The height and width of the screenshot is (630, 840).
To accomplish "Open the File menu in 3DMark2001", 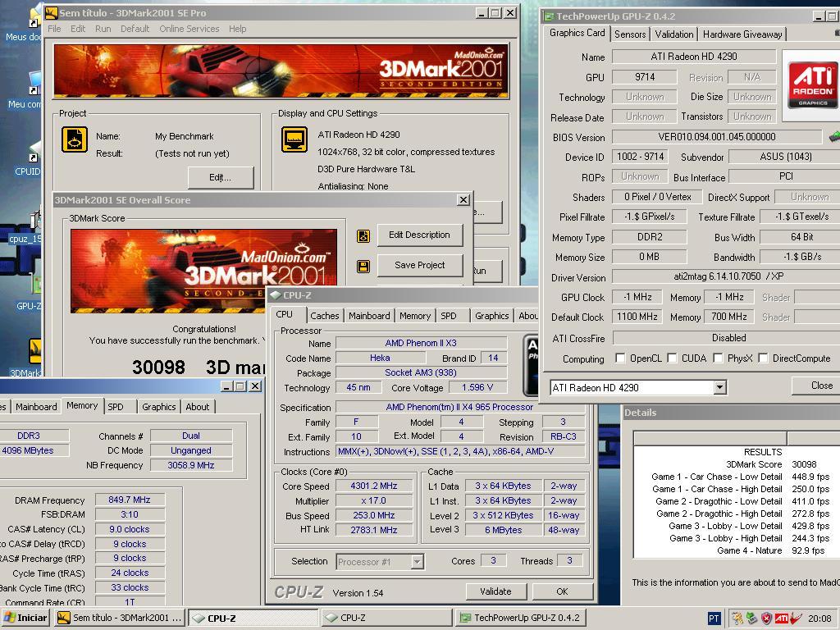I will coord(54,29).
